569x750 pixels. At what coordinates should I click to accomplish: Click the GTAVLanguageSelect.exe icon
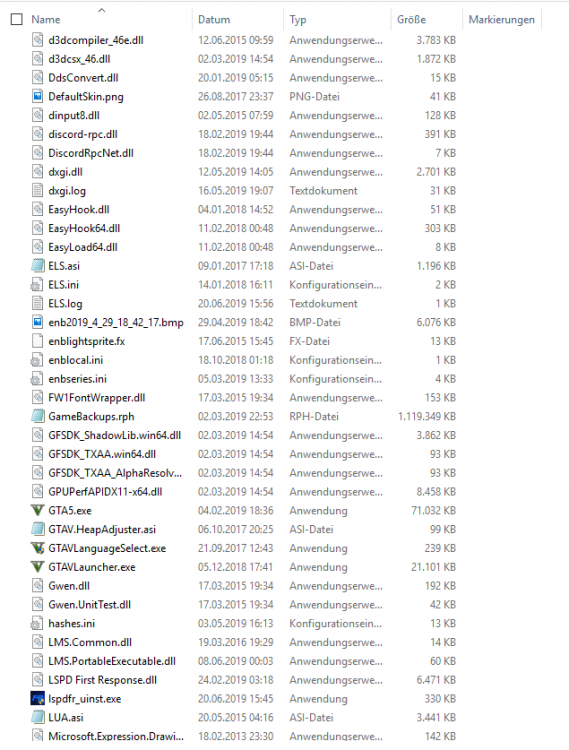[37, 548]
